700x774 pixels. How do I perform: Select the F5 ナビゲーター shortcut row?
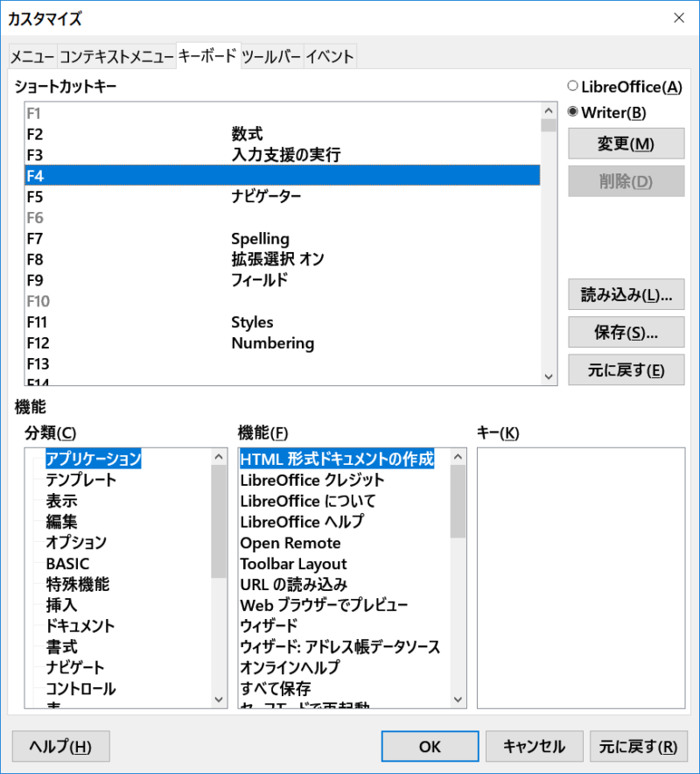coord(280,197)
